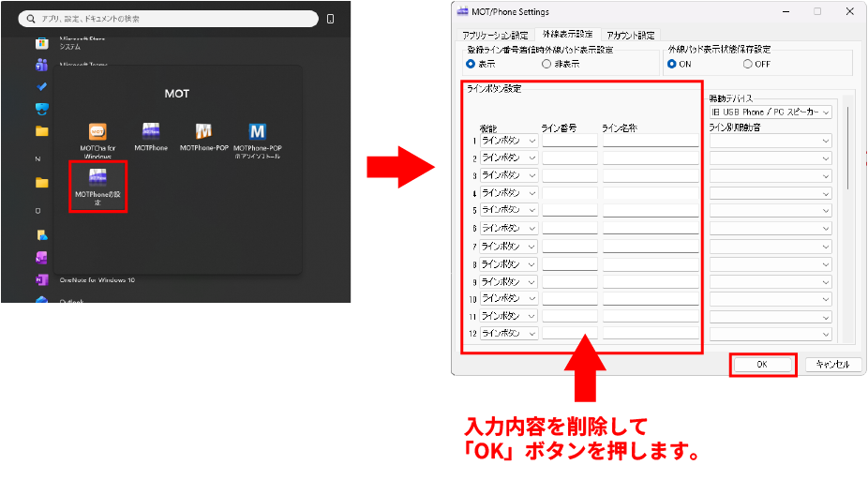The image size is (868, 480).
Task: Open the MOTPhoneの設定 shortcut
Action: [98, 186]
